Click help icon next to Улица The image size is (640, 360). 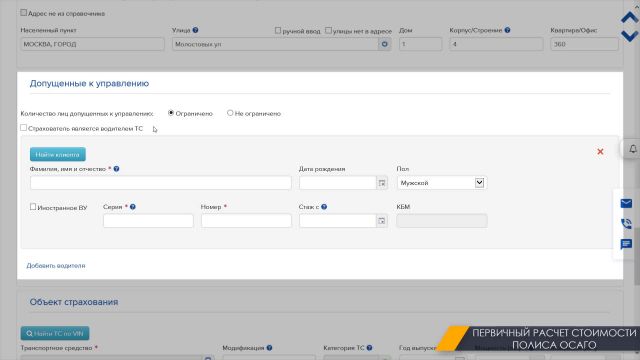click(x=196, y=30)
